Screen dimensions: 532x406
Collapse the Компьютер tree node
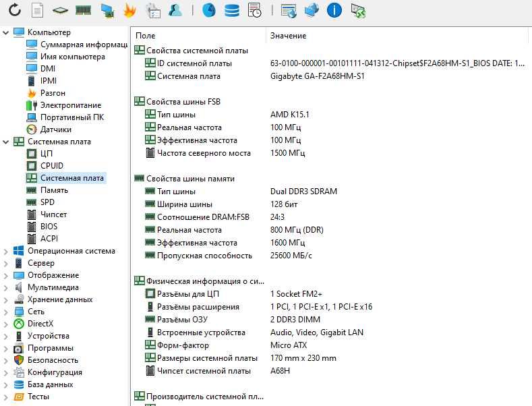point(6,32)
